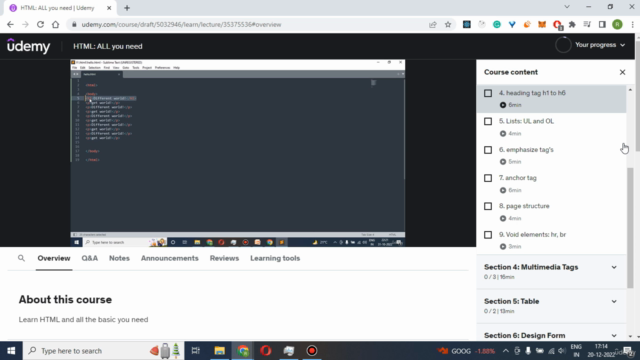The image size is (640, 360).
Task: Open the Your progress dropdown
Action: click(600, 45)
